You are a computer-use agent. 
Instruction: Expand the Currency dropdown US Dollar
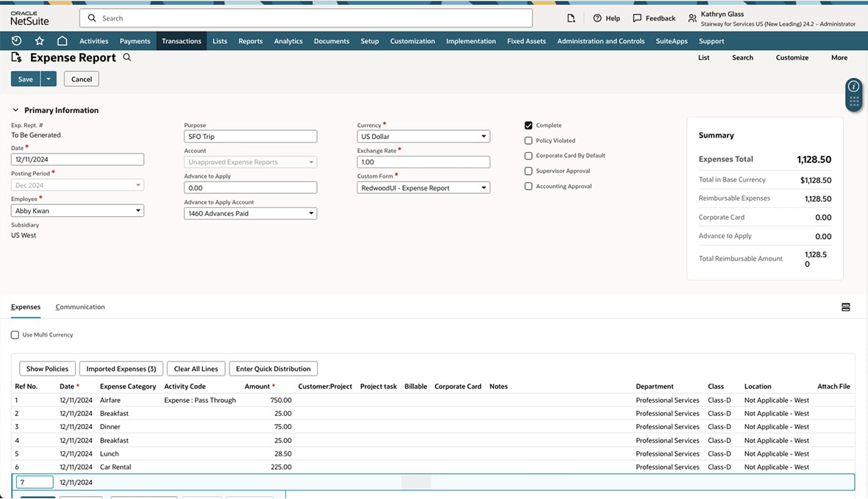point(423,137)
